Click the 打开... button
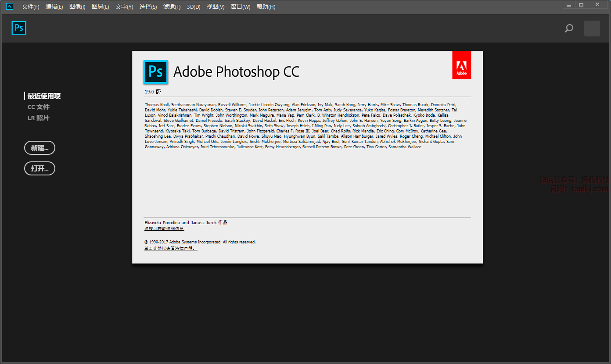 tap(40, 168)
